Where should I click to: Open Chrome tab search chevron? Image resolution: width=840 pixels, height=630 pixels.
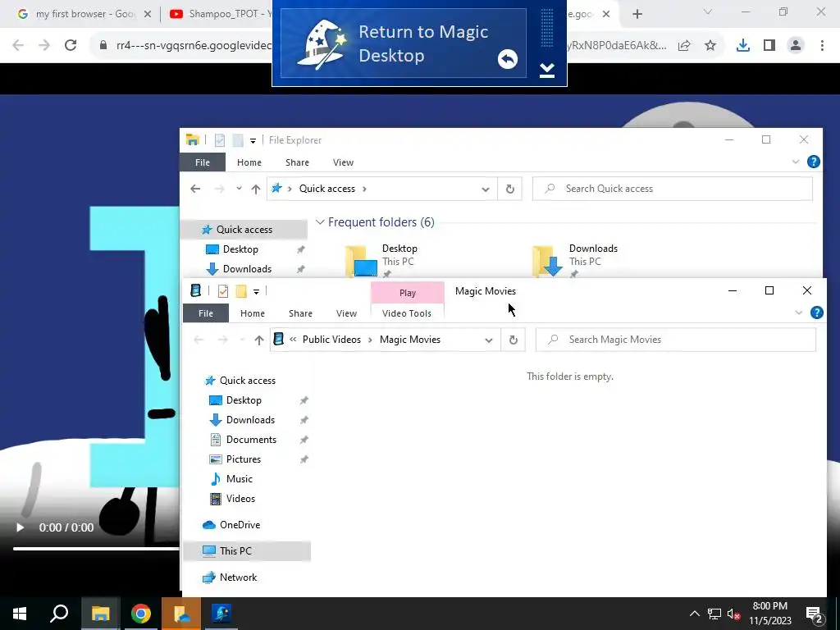(x=708, y=11)
